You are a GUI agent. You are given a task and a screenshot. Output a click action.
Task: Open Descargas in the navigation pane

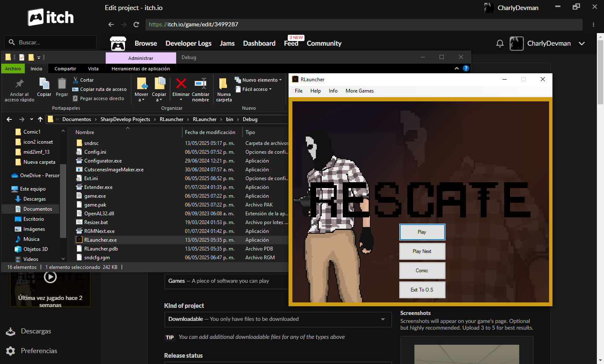point(34,199)
